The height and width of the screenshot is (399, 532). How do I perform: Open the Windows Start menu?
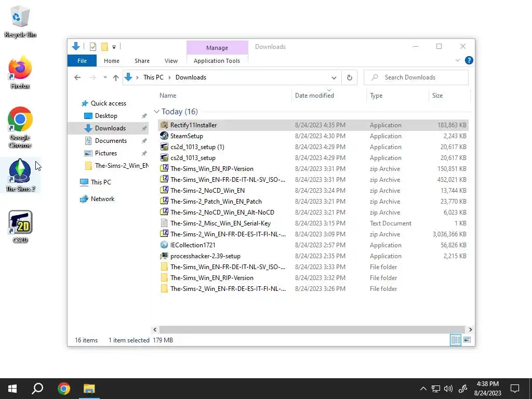pos(12,389)
